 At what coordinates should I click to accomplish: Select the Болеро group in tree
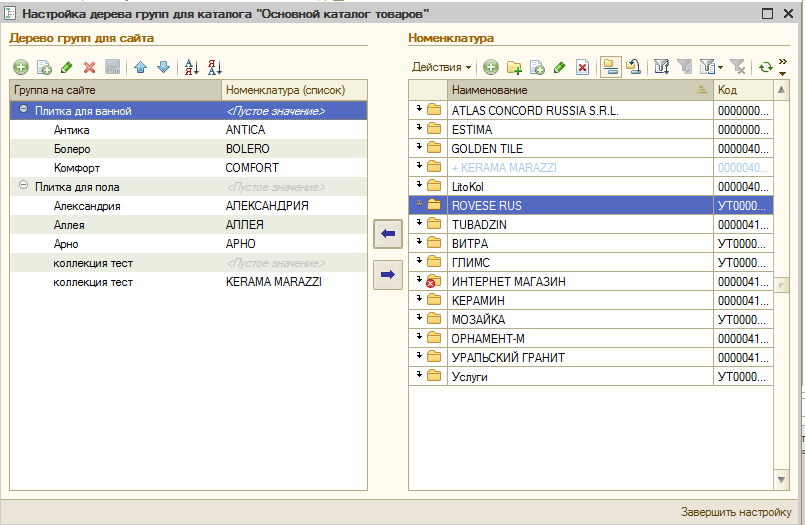coord(72,149)
